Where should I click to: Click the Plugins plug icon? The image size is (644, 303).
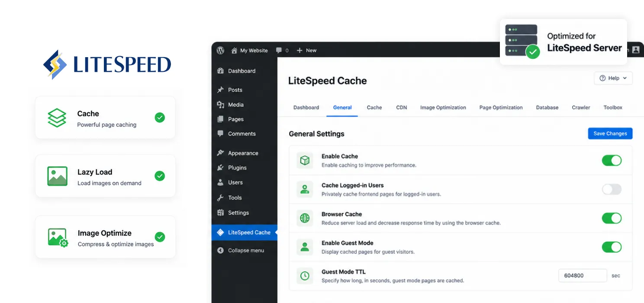(221, 168)
